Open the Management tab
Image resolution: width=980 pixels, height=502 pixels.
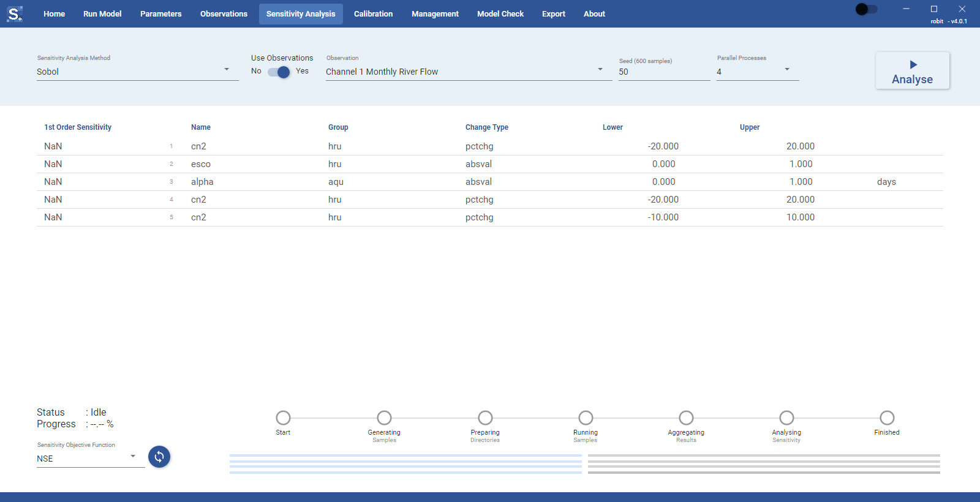[435, 13]
